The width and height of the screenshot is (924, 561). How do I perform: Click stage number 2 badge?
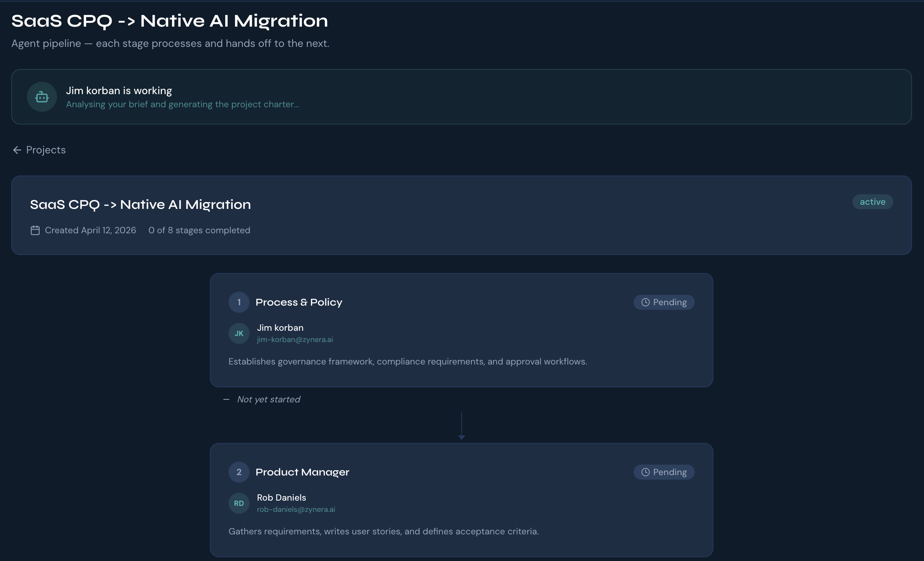239,472
